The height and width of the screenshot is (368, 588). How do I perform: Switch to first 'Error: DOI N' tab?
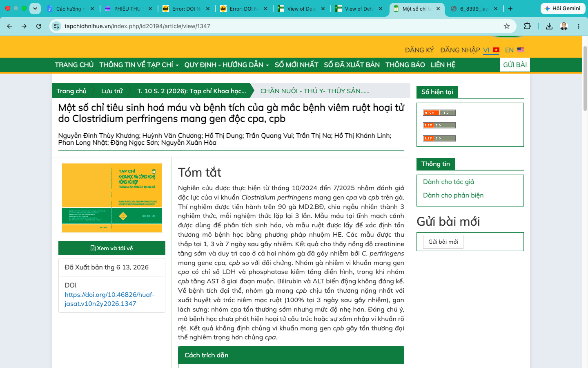185,9
